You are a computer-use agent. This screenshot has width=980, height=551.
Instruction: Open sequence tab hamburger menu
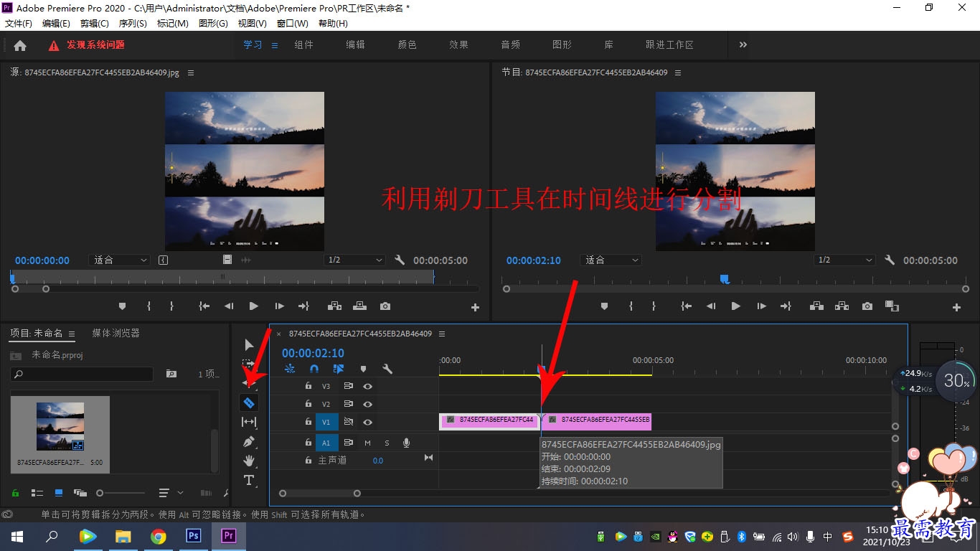442,334
